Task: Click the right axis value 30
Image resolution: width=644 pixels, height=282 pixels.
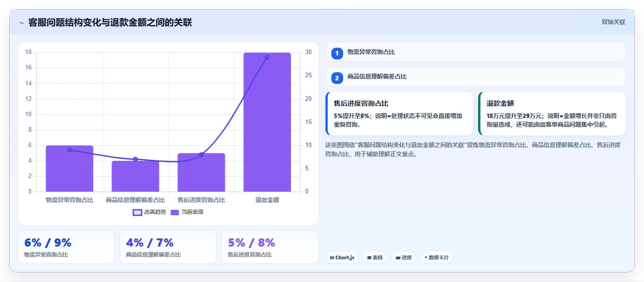Action: (x=308, y=52)
